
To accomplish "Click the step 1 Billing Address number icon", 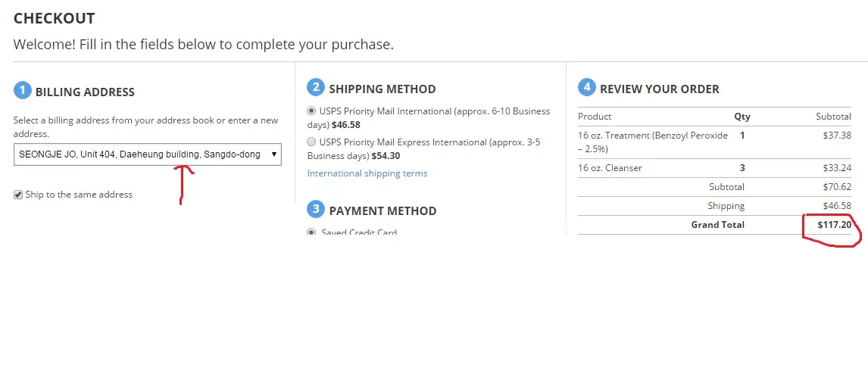I will 23,91.
